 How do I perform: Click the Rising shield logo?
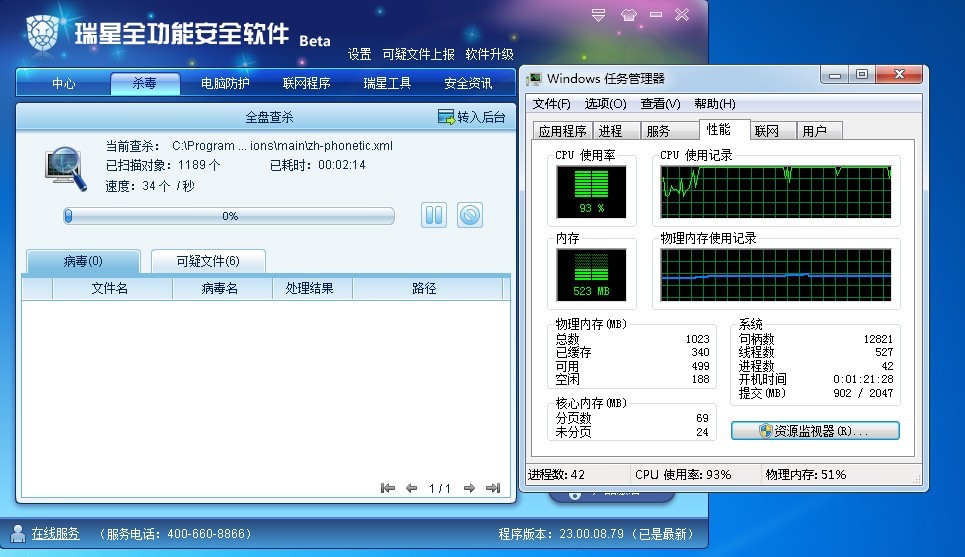43,33
